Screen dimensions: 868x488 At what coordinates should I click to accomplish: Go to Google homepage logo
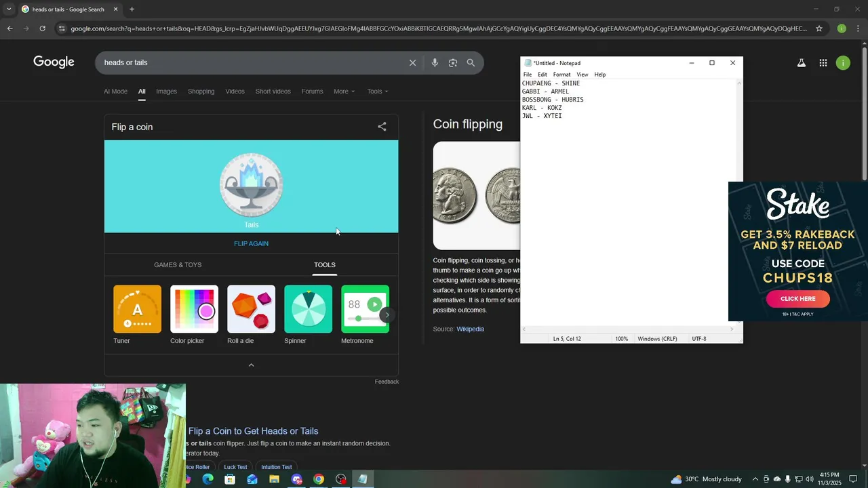point(54,62)
